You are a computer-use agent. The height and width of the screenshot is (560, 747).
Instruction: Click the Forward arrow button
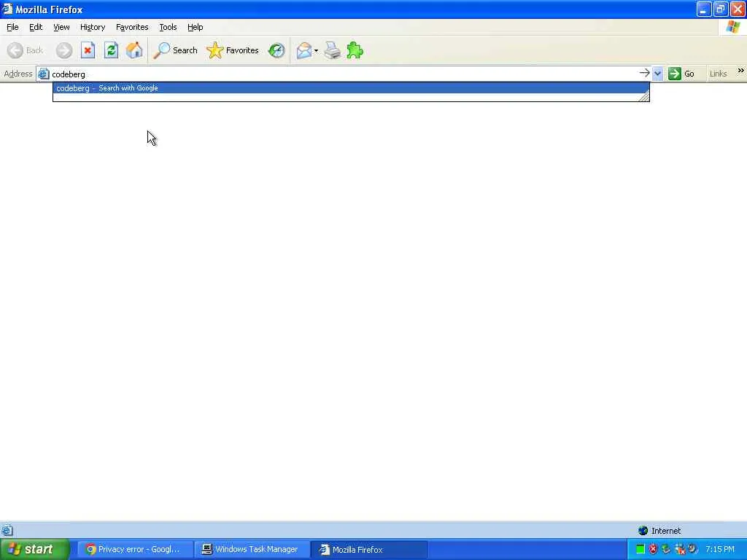64,50
